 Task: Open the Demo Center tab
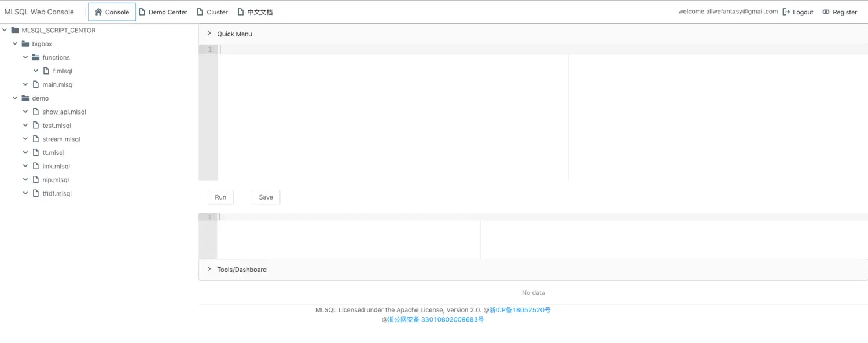pyautogui.click(x=163, y=12)
